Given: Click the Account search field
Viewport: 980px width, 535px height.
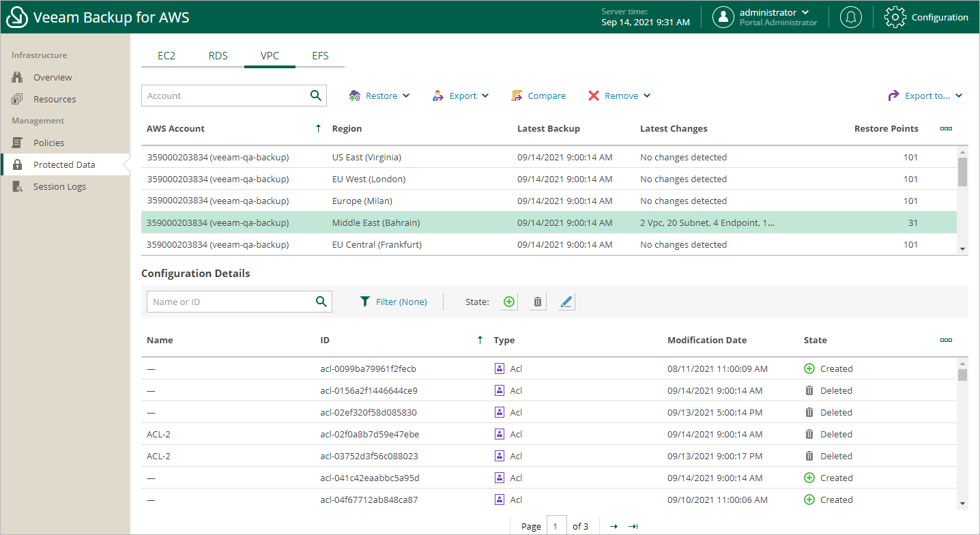Looking at the screenshot, I should pyautogui.click(x=225, y=96).
